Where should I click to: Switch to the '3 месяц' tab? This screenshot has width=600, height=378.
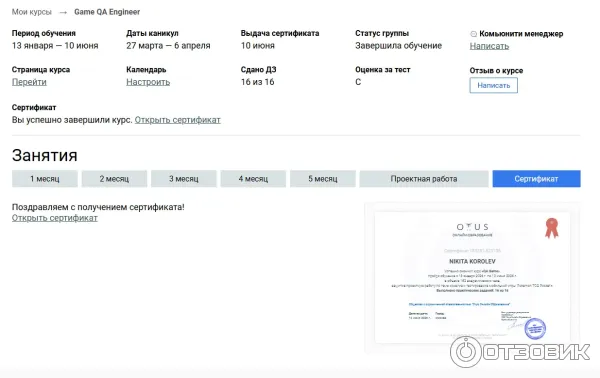[x=184, y=179]
